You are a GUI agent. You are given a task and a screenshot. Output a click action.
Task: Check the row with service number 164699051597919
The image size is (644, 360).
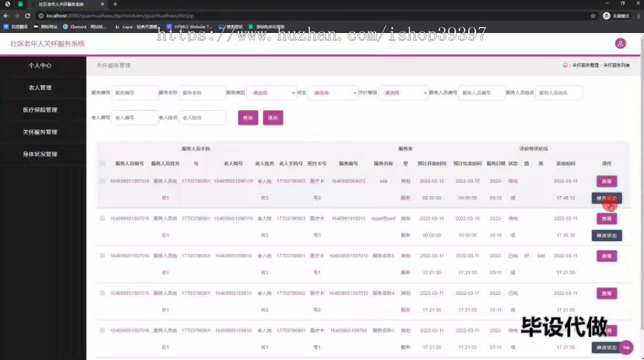tap(102, 293)
